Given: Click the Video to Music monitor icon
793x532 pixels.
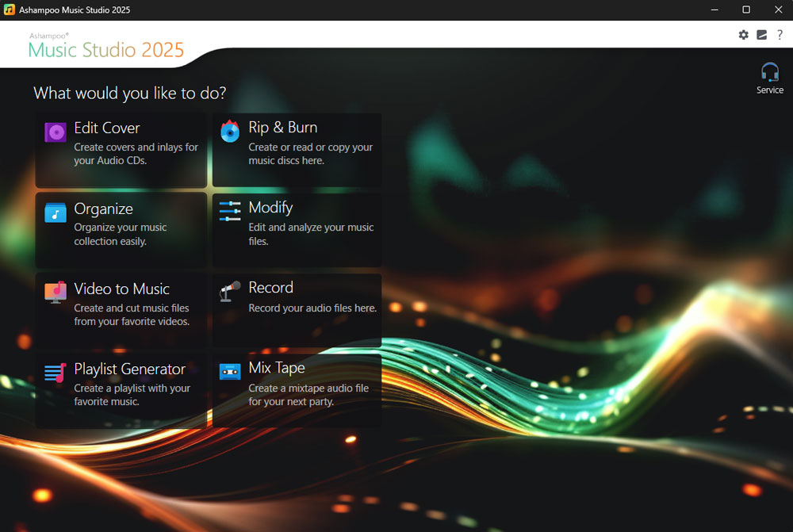Looking at the screenshot, I should (56, 293).
